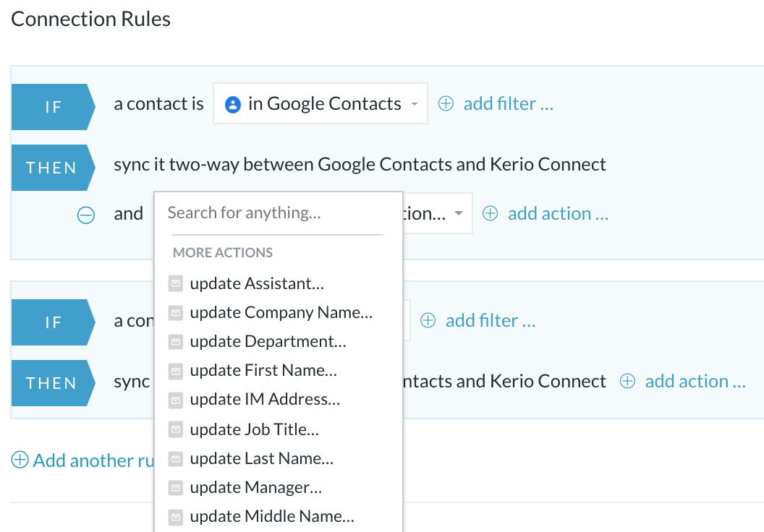Select 'update First Name...' action

click(x=263, y=370)
